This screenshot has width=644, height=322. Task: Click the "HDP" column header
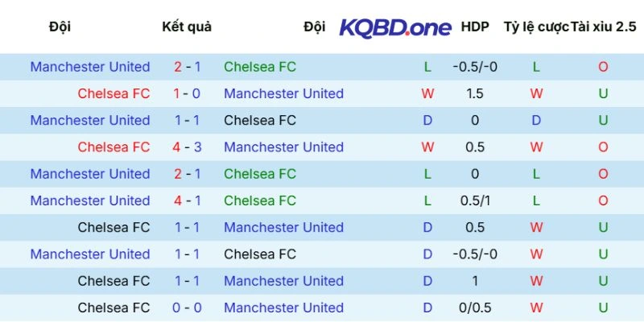point(475,27)
